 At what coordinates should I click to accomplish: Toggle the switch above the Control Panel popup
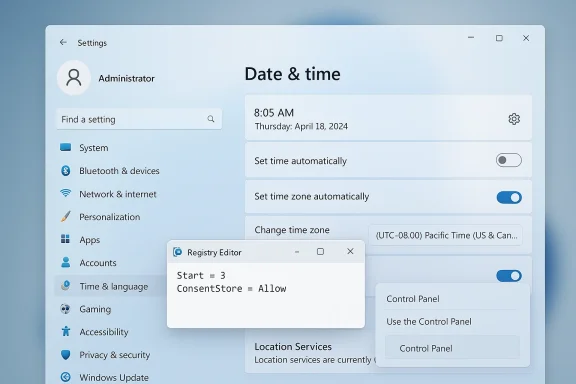point(509,276)
